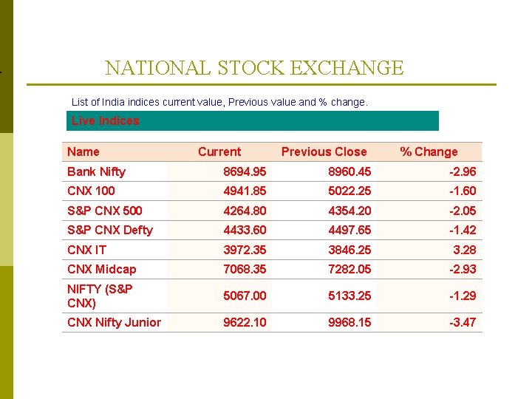
Task: Click the % Change column header
Action: pyautogui.click(x=429, y=151)
